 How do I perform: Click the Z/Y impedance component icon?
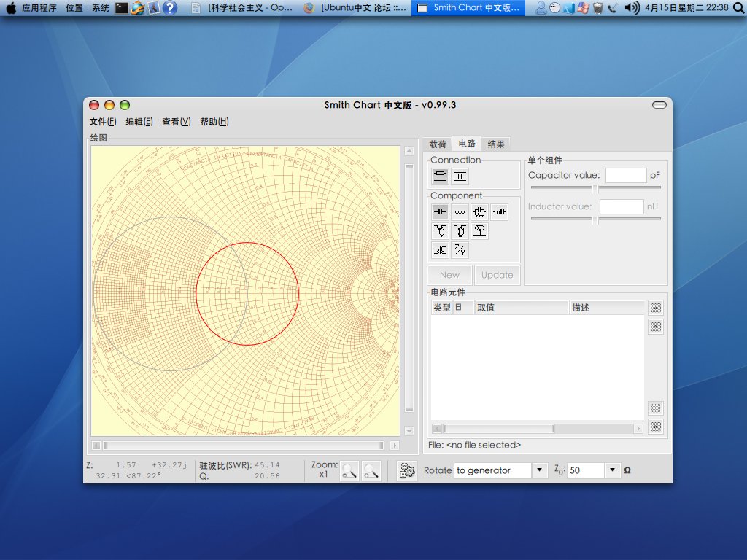coord(460,250)
